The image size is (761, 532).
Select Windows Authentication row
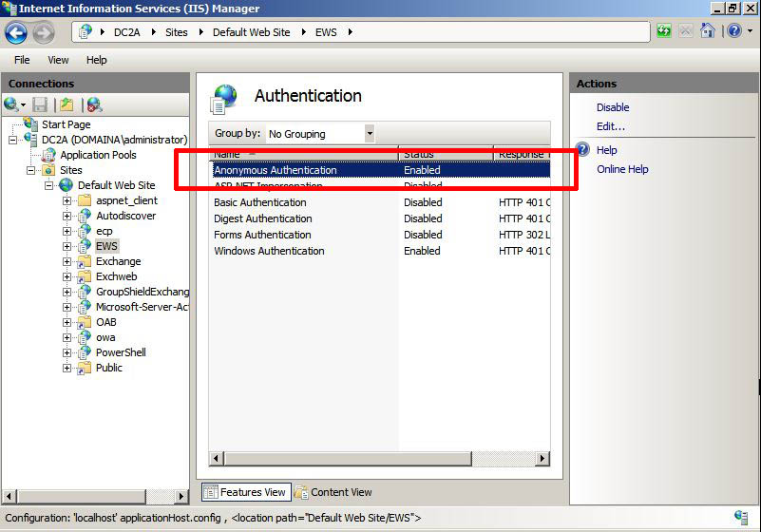point(381,251)
